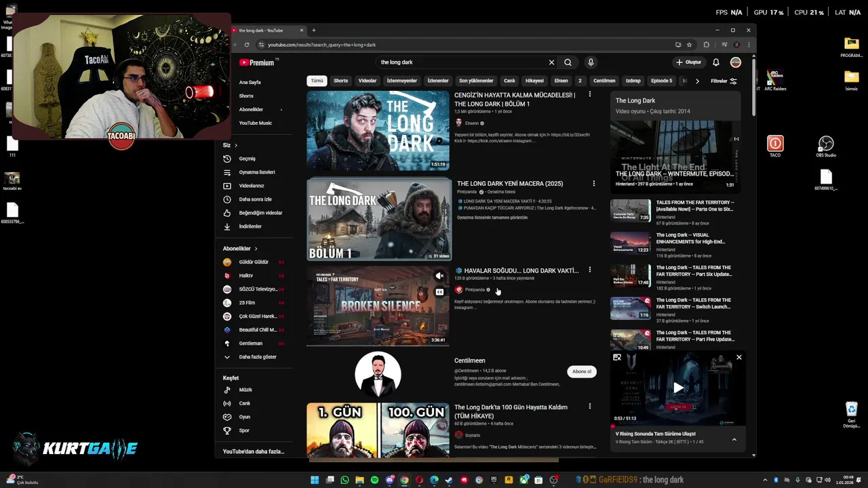Show more filter chips with the right arrow
Viewport: 868px width, 488px height.
coord(697,81)
